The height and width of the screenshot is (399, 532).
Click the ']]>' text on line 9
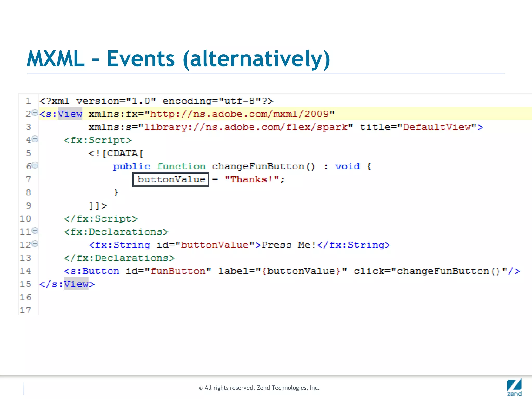pos(98,206)
